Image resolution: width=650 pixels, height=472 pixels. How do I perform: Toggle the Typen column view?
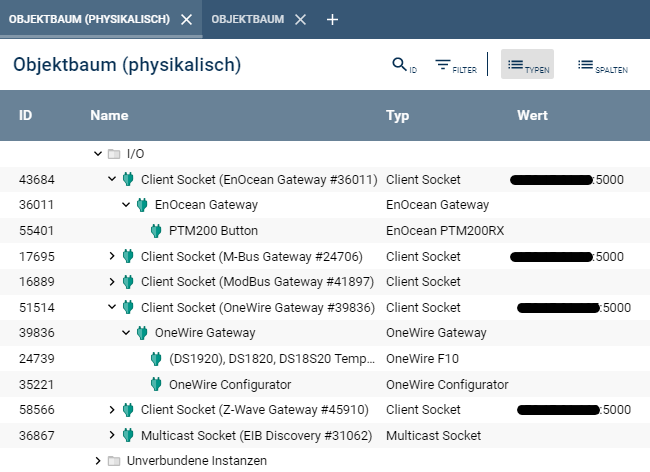tap(527, 66)
